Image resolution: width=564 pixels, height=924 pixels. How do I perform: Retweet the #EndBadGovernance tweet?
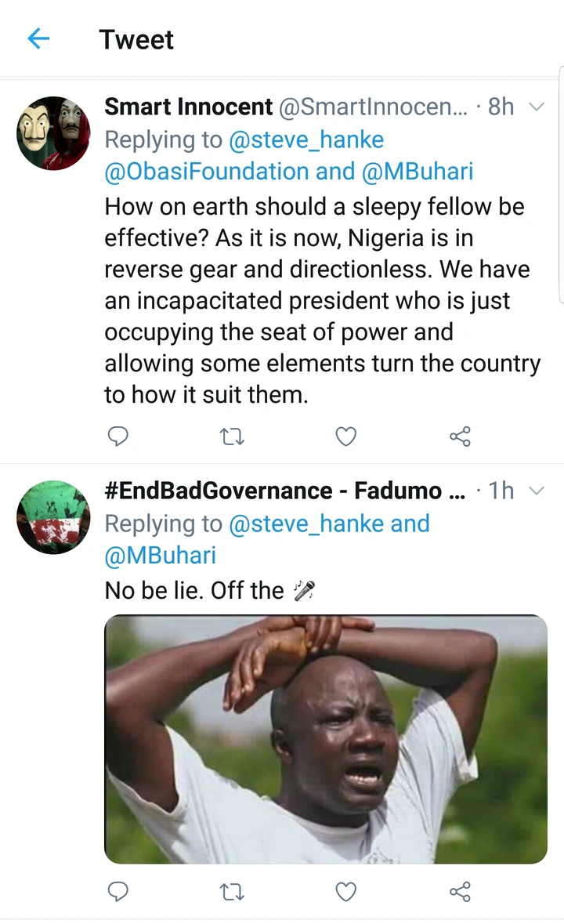[x=232, y=891]
